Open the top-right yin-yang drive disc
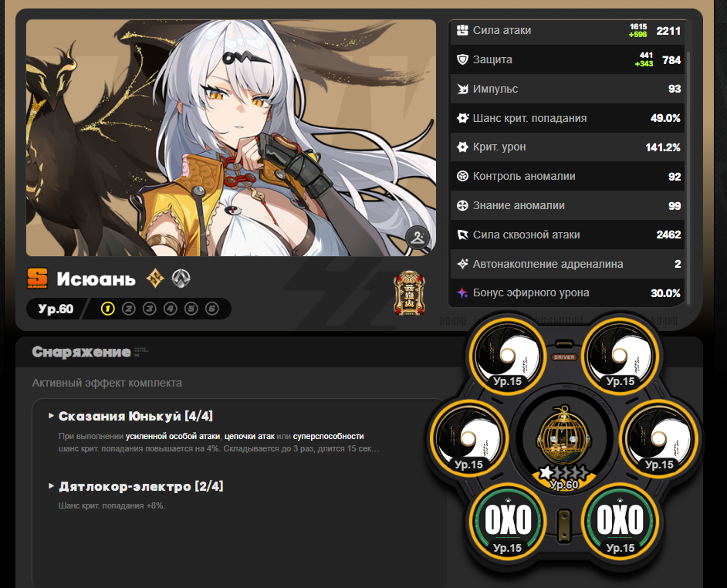The width and height of the screenshot is (727, 588). 620,357
